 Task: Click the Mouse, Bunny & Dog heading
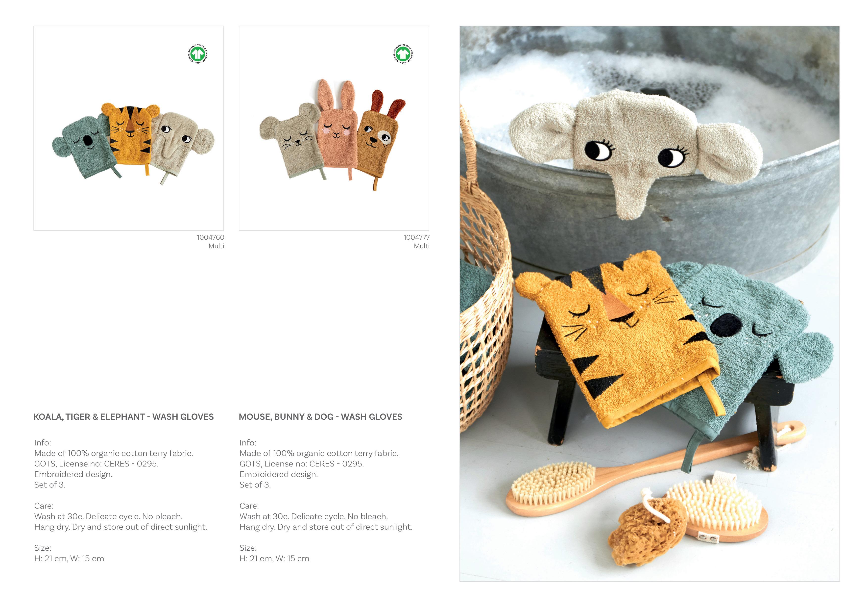click(321, 417)
